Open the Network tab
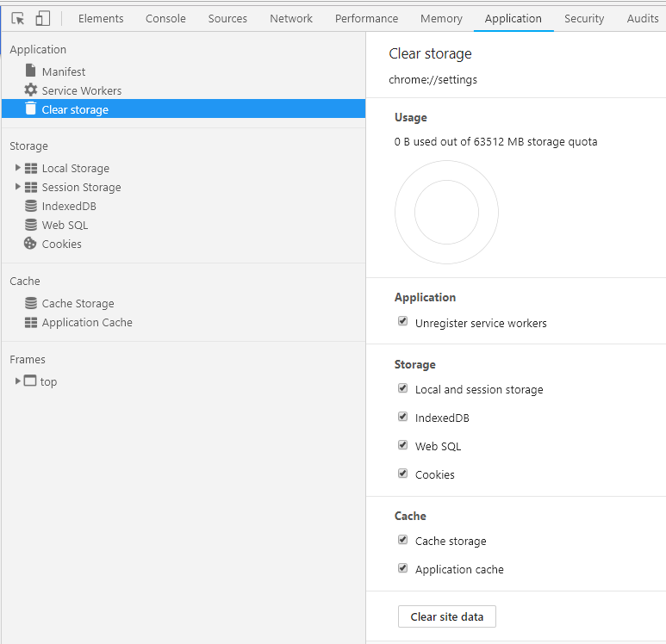Viewport: 666px width, 644px height. coord(291,19)
